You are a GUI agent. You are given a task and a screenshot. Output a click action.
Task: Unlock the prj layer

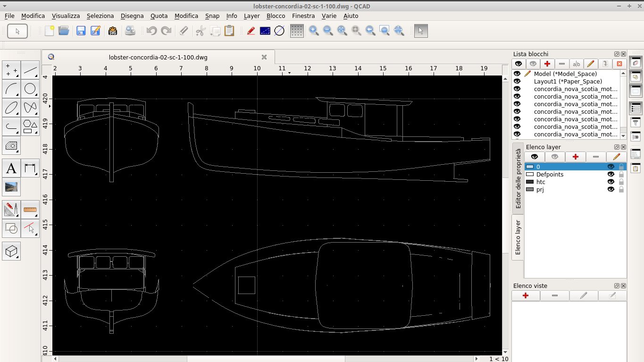point(620,189)
